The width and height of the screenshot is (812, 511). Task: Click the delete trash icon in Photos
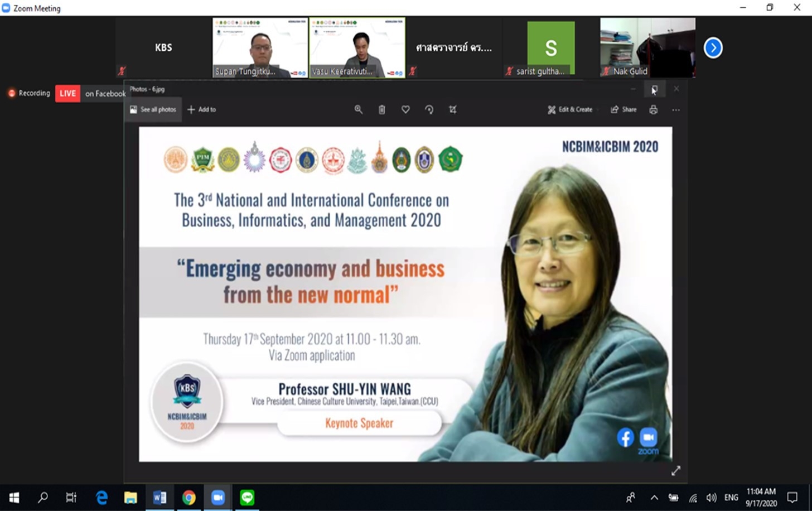(382, 110)
